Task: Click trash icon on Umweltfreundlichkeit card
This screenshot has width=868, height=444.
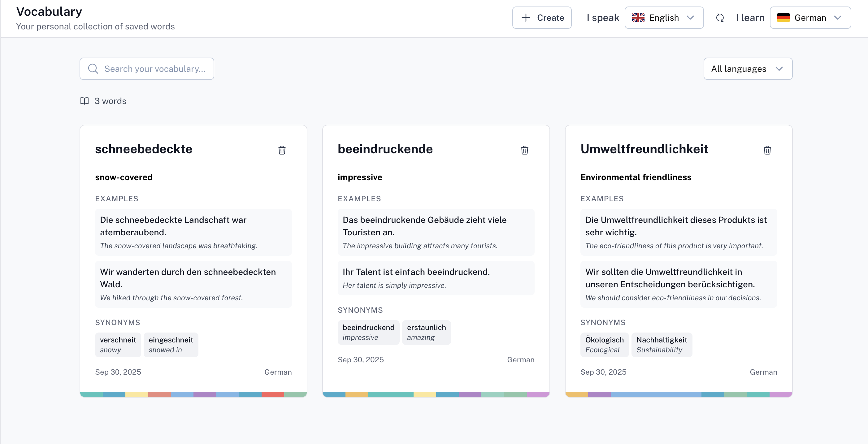Action: [x=767, y=150]
